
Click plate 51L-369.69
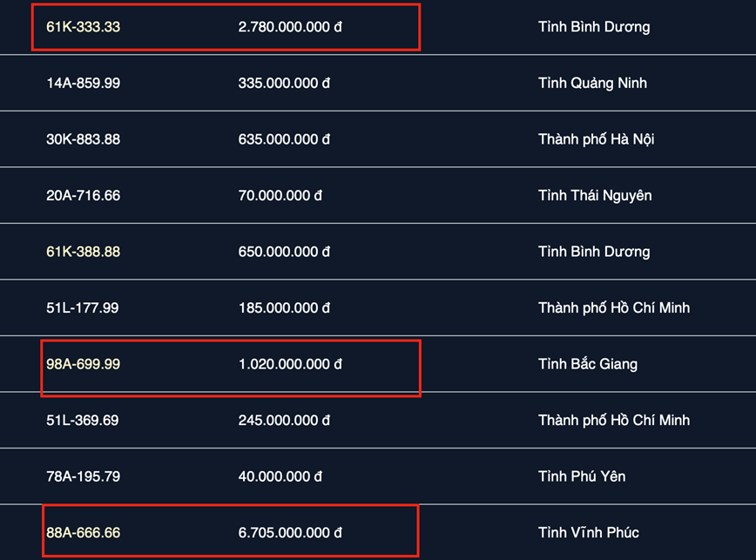pos(83,421)
